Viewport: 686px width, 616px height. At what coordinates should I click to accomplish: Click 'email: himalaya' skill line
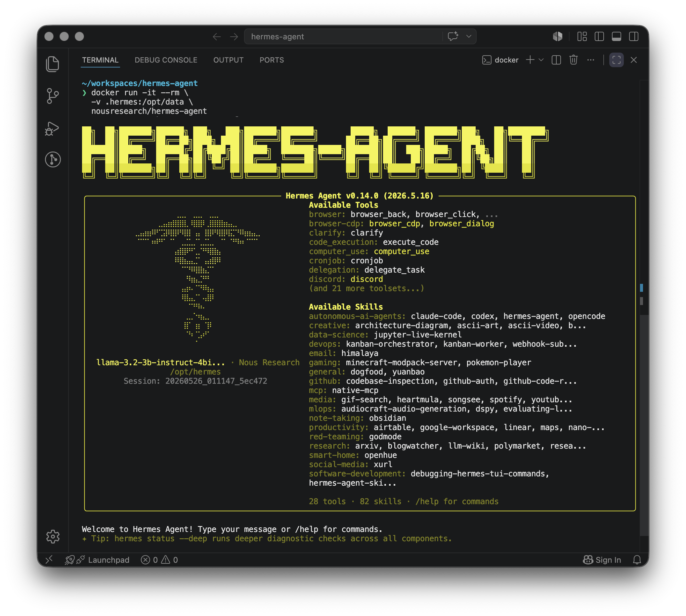tap(344, 353)
